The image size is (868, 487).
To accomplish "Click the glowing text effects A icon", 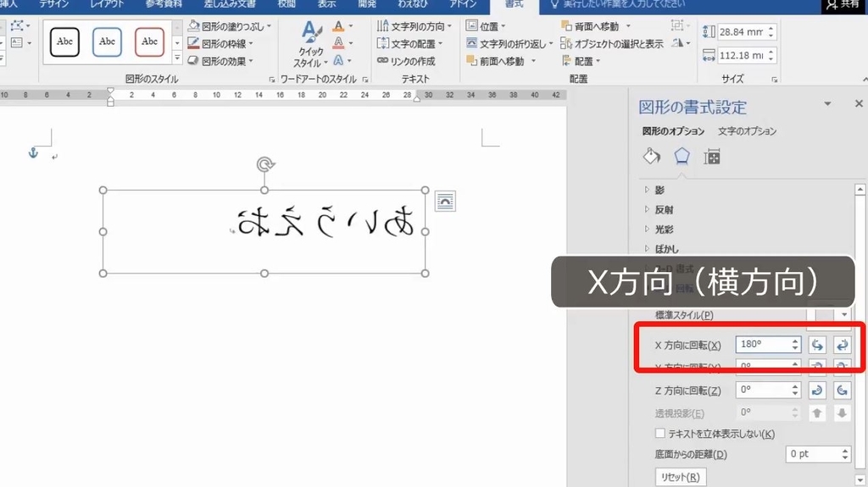I will coord(338,60).
